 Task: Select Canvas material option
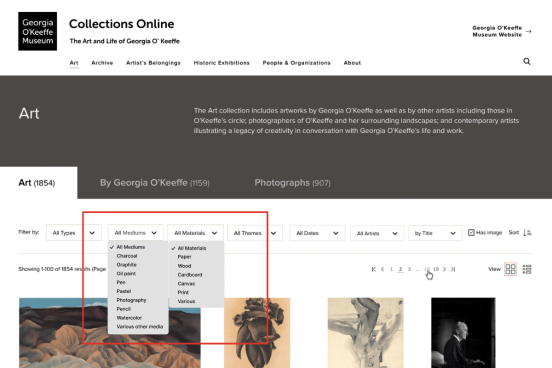pyautogui.click(x=186, y=283)
